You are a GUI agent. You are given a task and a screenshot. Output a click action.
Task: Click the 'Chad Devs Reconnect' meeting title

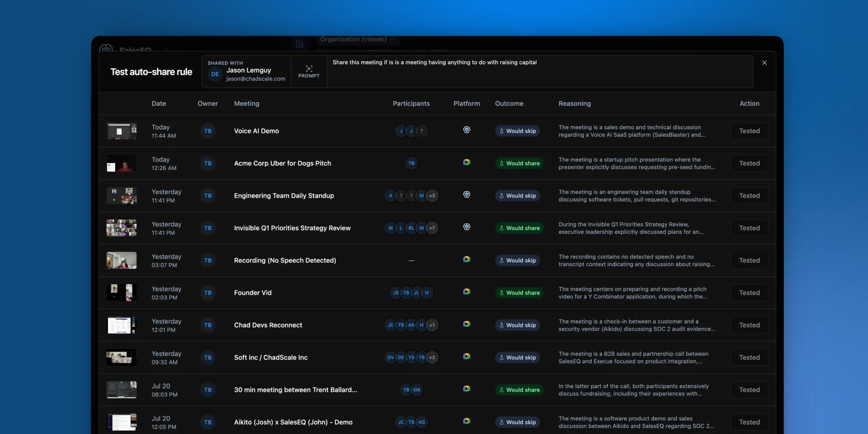coord(268,325)
